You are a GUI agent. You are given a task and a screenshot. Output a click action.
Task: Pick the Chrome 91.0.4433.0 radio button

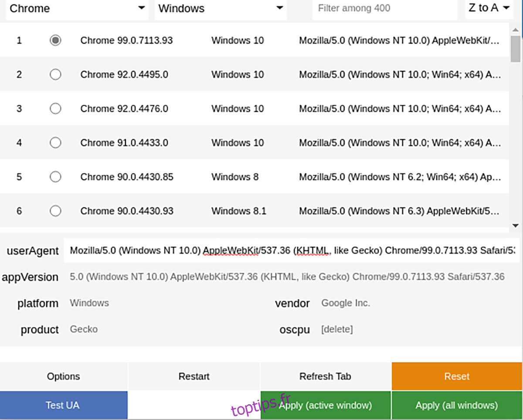[55, 143]
